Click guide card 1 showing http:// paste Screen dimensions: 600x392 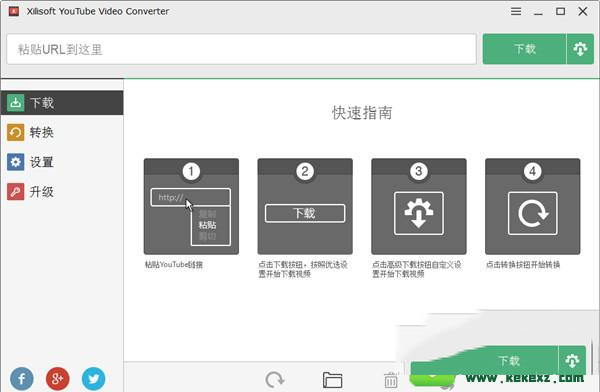tap(191, 206)
